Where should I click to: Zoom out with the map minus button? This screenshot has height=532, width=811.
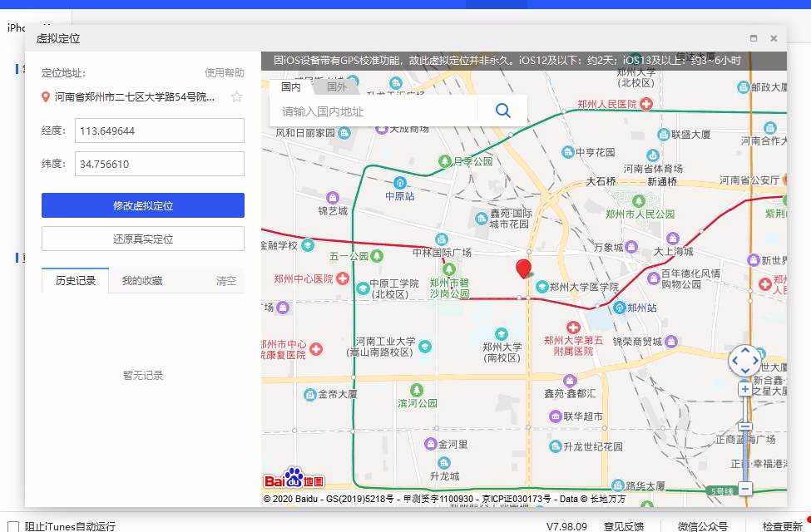(744, 488)
